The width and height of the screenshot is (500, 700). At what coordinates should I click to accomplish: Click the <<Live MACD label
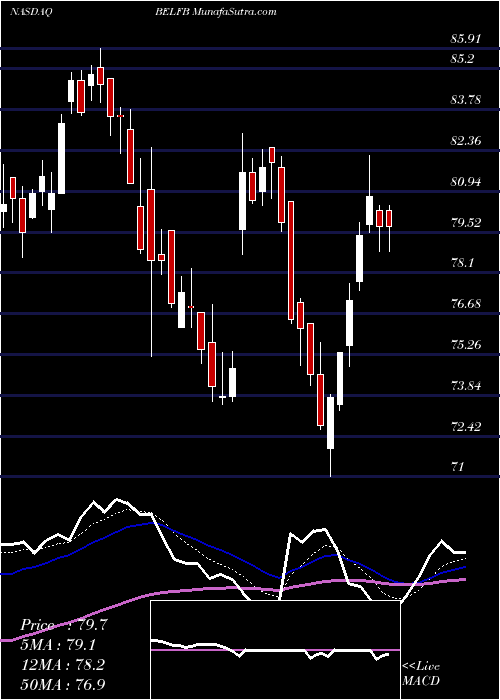click(421, 674)
